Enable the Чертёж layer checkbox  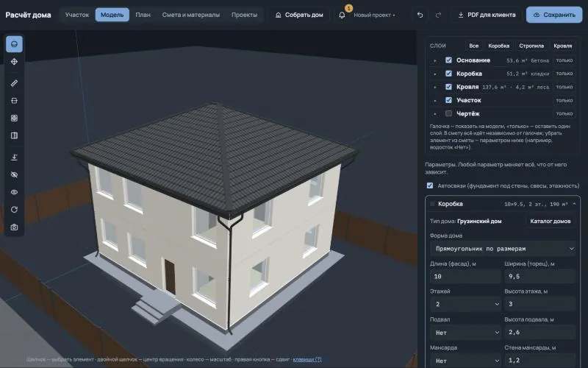click(448, 113)
